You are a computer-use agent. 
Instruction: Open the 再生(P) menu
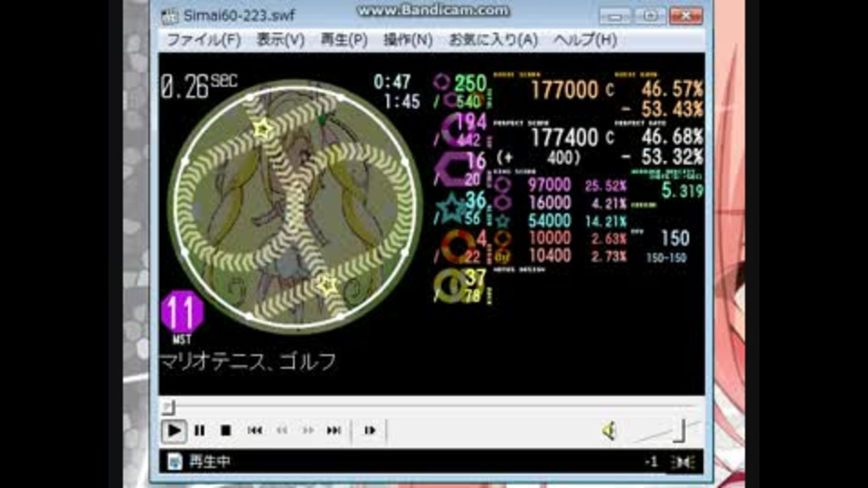pyautogui.click(x=344, y=40)
